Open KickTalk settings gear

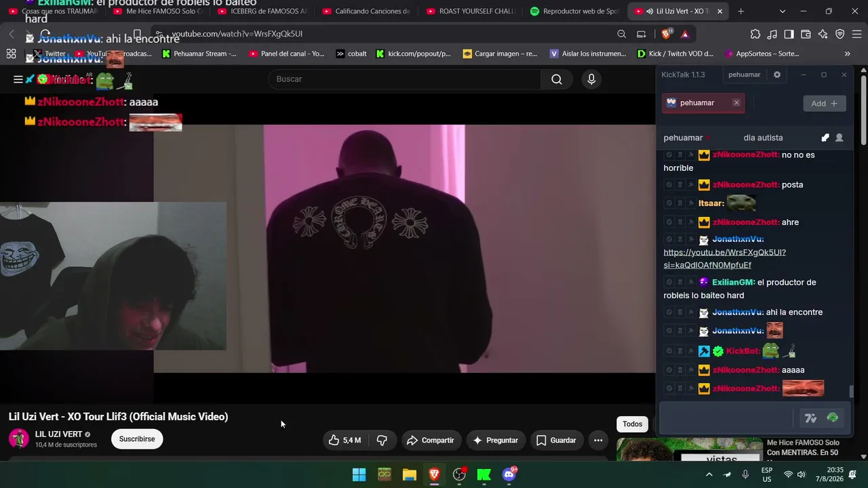[777, 75]
